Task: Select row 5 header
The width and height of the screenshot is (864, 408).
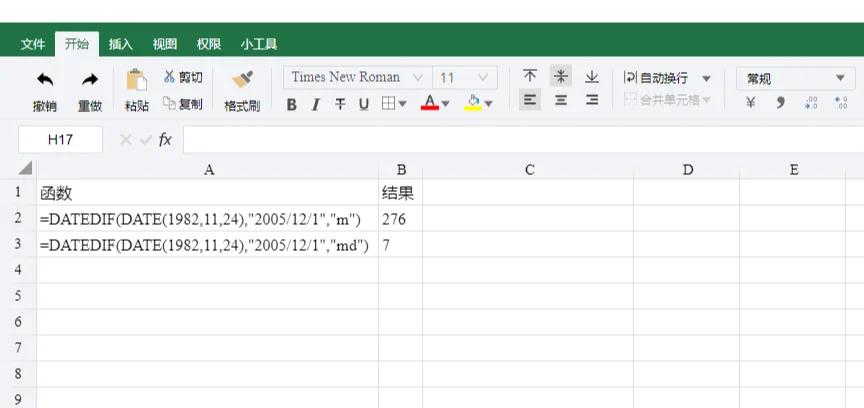Action: [x=18, y=296]
